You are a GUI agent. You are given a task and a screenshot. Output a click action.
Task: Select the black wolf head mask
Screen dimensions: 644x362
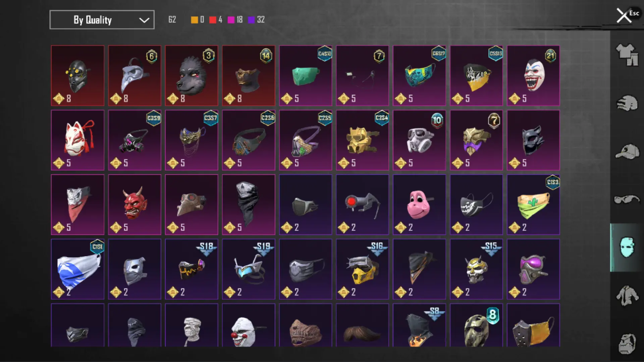coord(192,76)
